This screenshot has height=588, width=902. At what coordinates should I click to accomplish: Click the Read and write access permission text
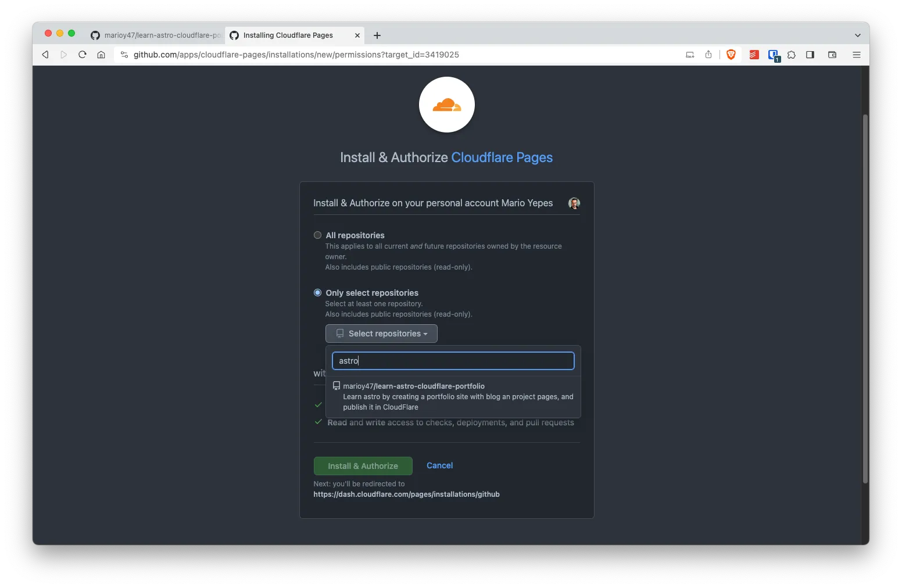click(450, 422)
